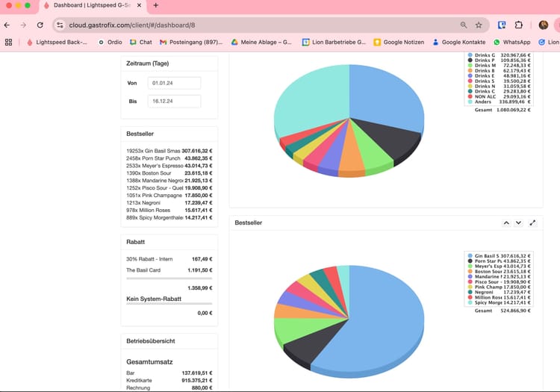Open the browser extensions puzzle icon
Screen dimensions: 560x392
[519, 25]
